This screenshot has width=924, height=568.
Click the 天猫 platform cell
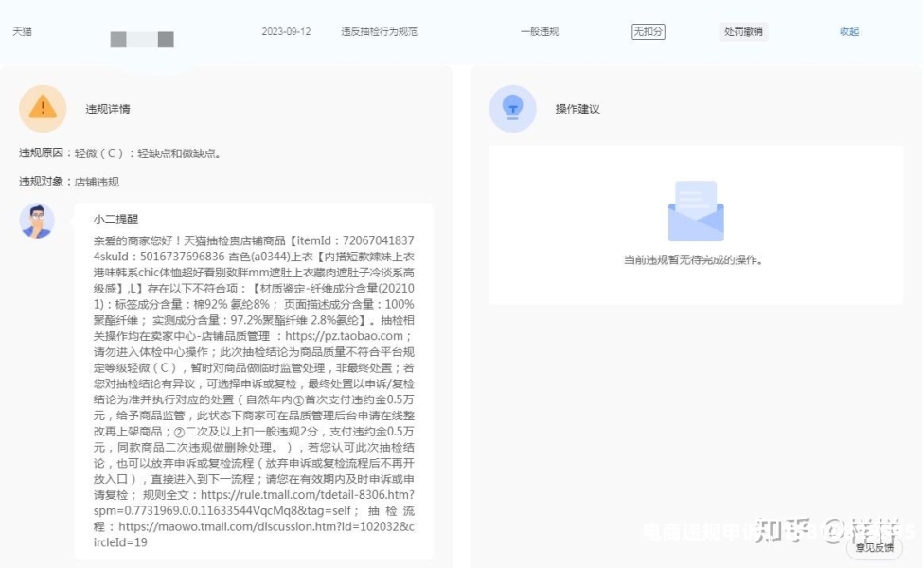pyautogui.click(x=23, y=32)
